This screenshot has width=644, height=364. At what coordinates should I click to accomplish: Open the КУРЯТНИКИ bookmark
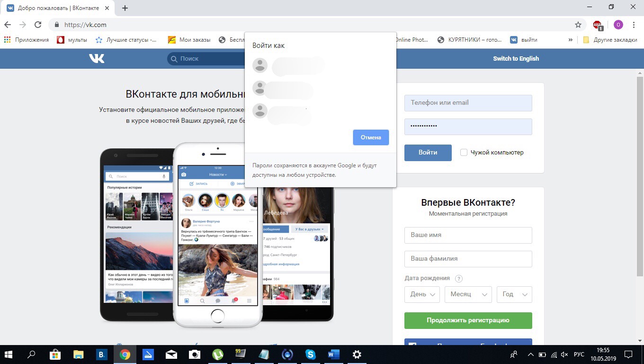470,40
